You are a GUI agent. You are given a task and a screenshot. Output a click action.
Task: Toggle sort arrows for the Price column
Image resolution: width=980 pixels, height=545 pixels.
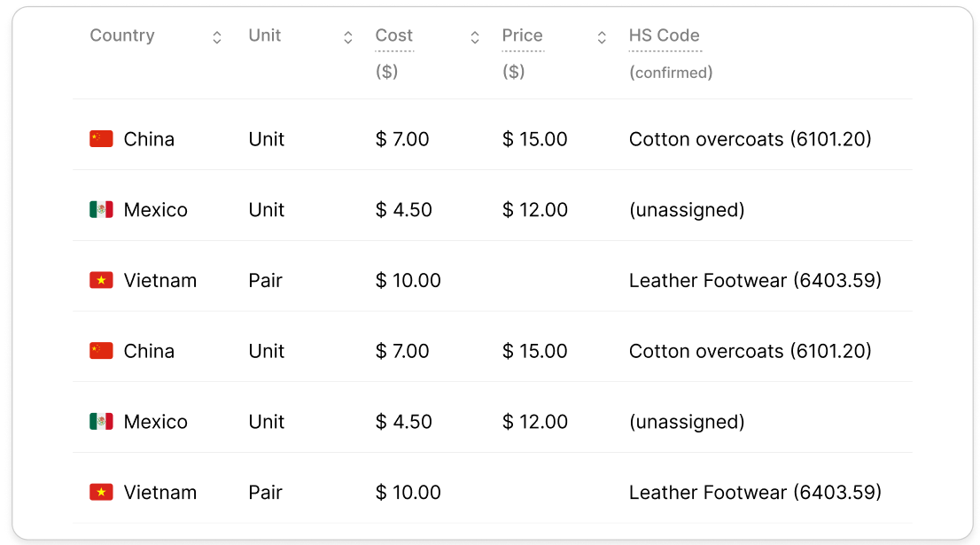tap(602, 37)
